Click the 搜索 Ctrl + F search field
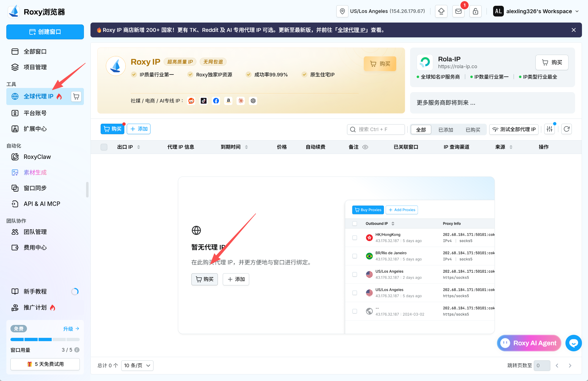 point(376,129)
